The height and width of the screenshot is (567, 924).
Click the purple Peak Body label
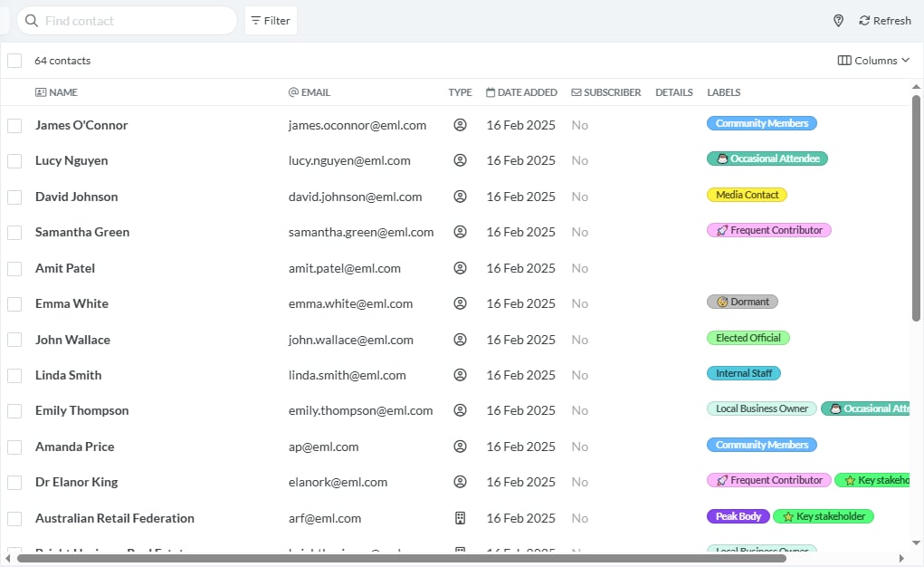738,516
